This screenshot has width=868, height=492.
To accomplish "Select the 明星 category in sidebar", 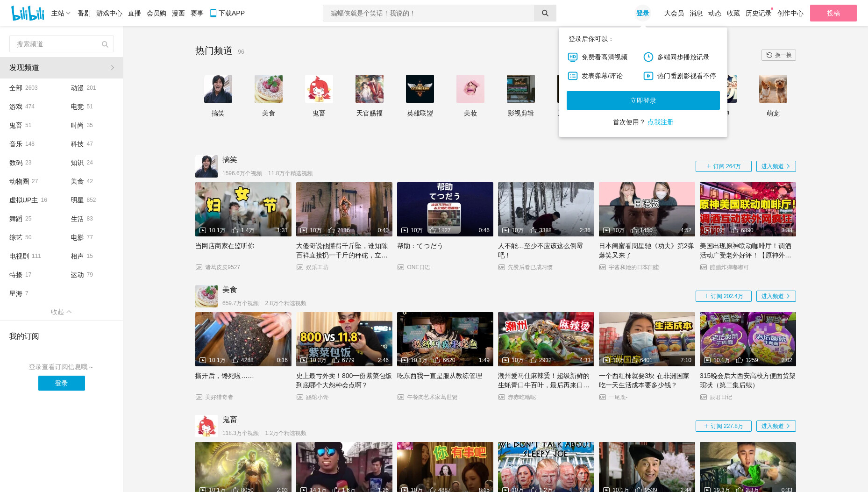I will (x=83, y=200).
